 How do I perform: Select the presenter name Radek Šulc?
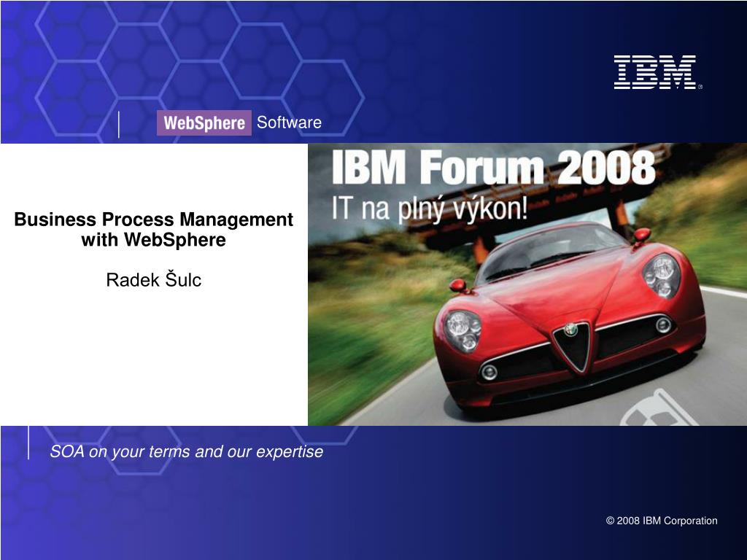[153, 279]
